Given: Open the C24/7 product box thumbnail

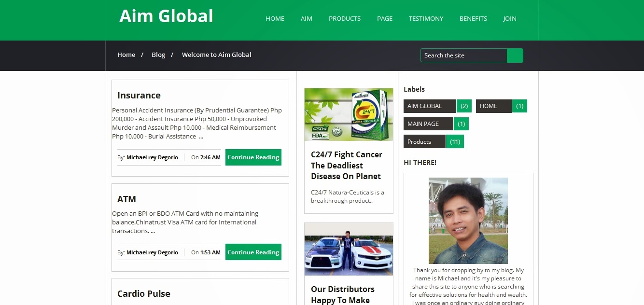Looking at the screenshot, I should coord(349,114).
